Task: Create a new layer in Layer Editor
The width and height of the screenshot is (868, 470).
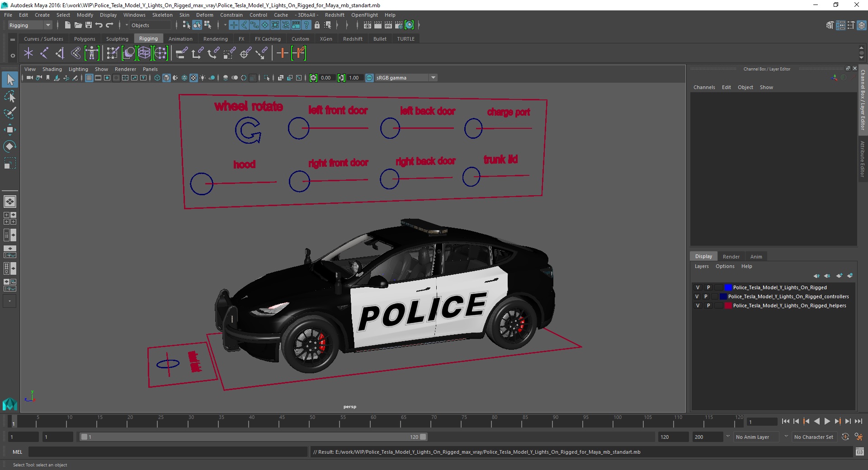Action: click(840, 276)
